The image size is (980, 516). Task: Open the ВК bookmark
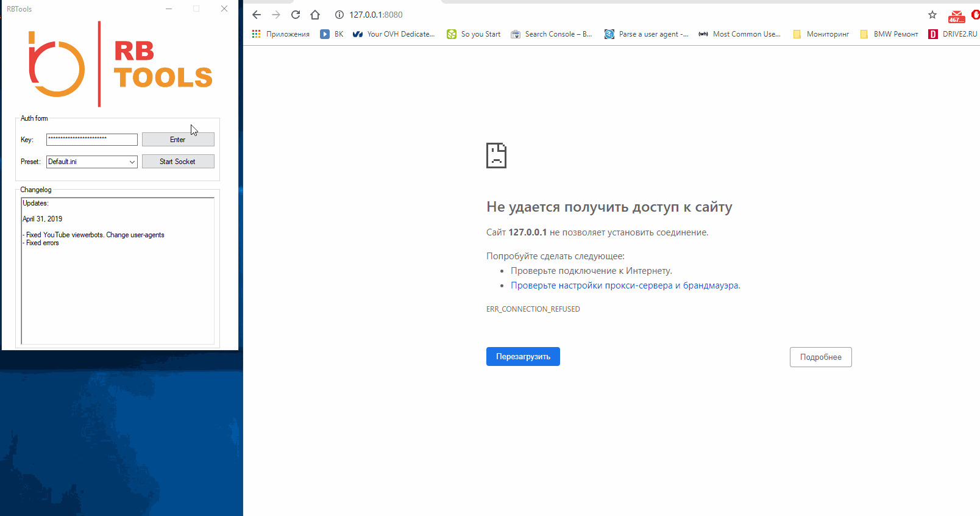pos(332,34)
